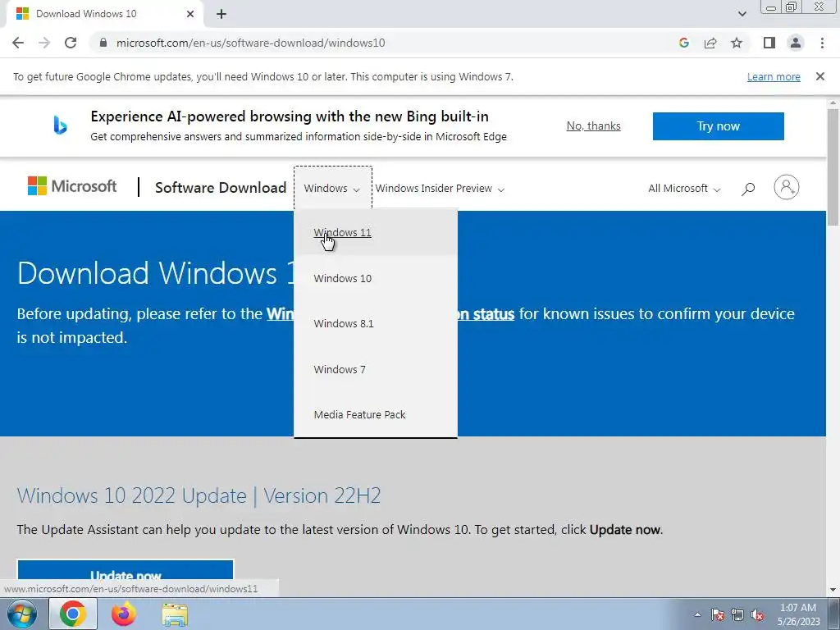The image size is (840, 630).
Task: Show hidden system tray icons
Action: point(697,614)
